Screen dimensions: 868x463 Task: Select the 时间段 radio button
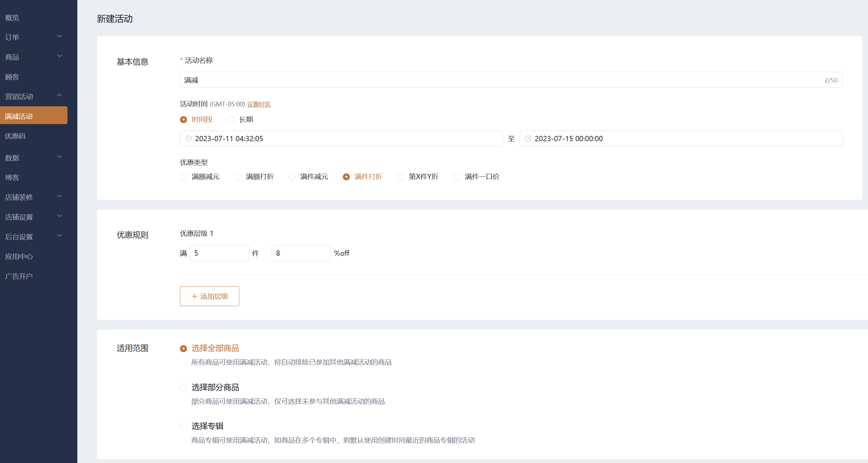183,120
